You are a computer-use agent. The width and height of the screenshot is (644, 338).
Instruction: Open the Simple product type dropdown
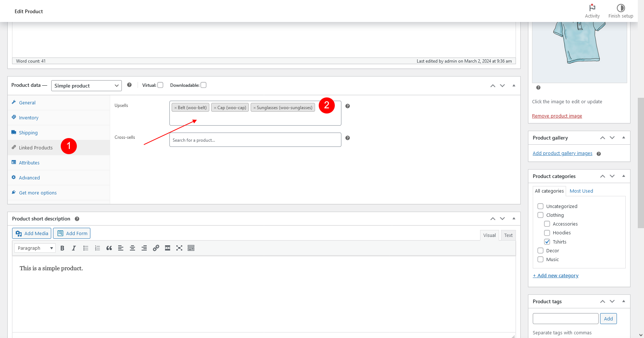86,86
